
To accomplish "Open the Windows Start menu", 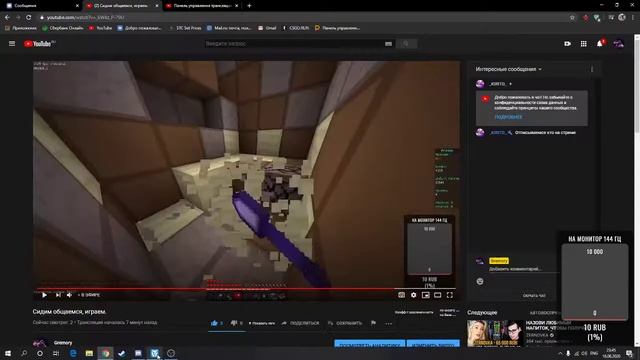I will pos(7,353).
